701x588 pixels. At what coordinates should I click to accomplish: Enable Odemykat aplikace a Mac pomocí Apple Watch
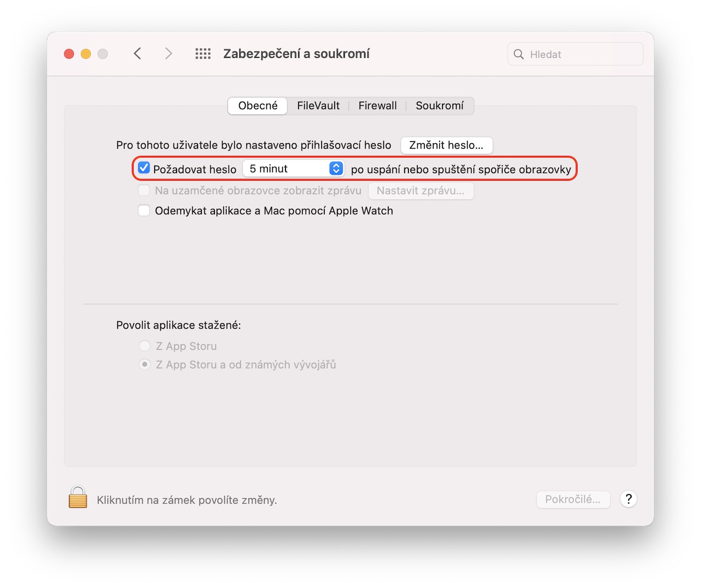tap(144, 211)
